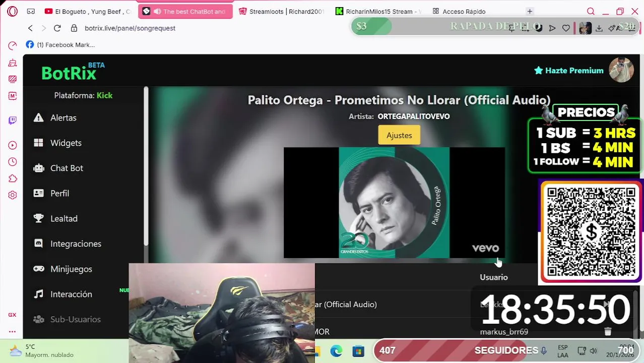Image resolution: width=644 pixels, height=363 pixels.
Task: Open Widgets section in sidebar
Action: pos(66,143)
